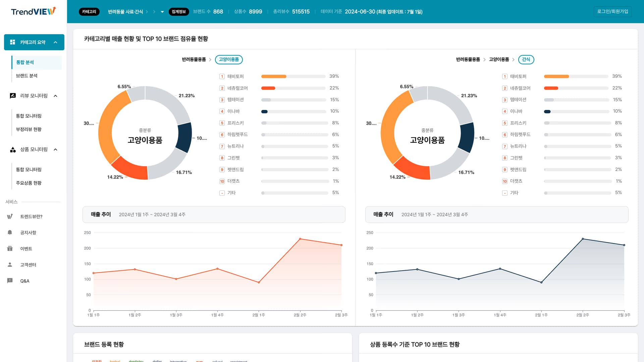This screenshot has width=644, height=362.
Task: Click 트렌드뷰란? service link
Action: 31,217
